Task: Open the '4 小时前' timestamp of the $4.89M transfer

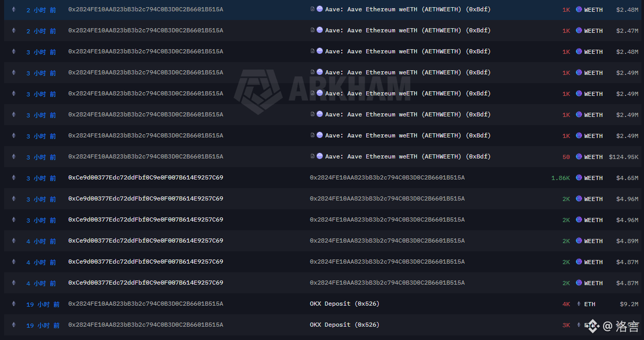Action: 41,242
